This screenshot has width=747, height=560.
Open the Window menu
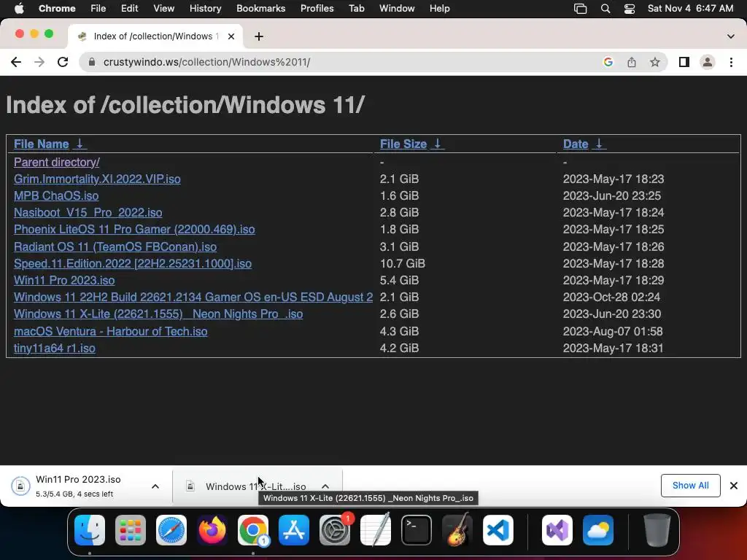[x=397, y=9]
